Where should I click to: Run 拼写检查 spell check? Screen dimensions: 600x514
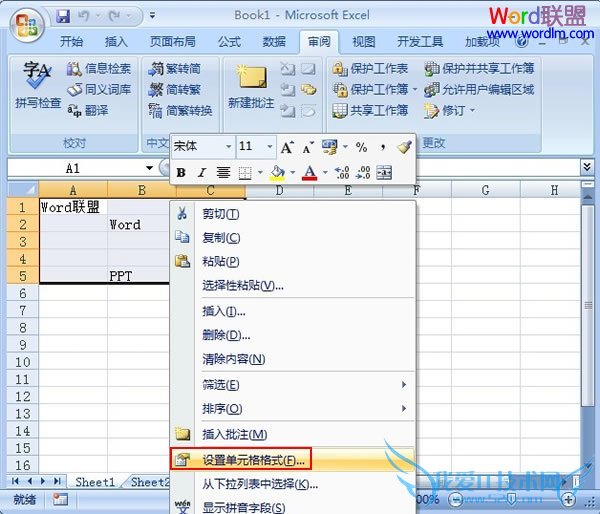(x=38, y=85)
